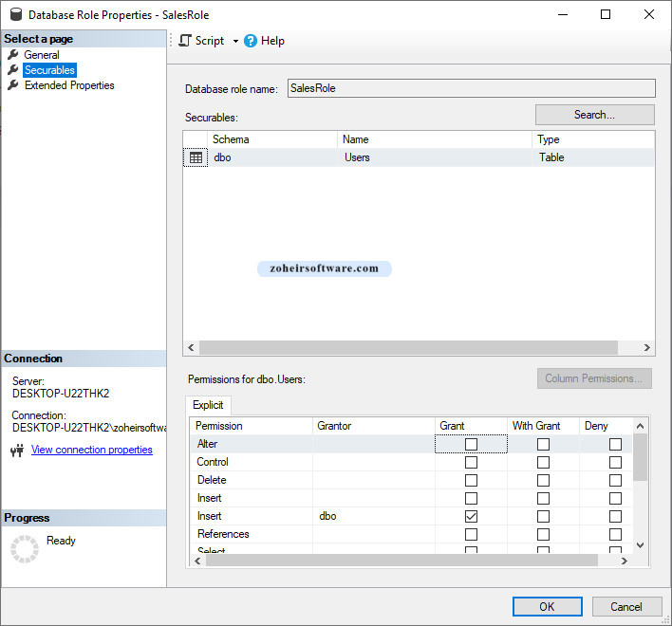Image resolution: width=672 pixels, height=626 pixels.
Task: Check Grant for Delete permission
Action: point(471,480)
